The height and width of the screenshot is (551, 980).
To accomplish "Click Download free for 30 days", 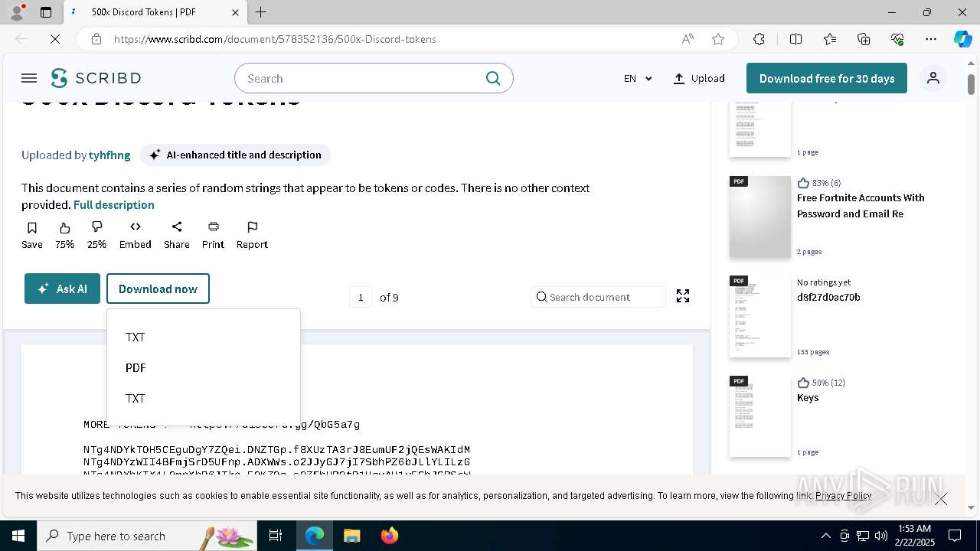I will [827, 78].
